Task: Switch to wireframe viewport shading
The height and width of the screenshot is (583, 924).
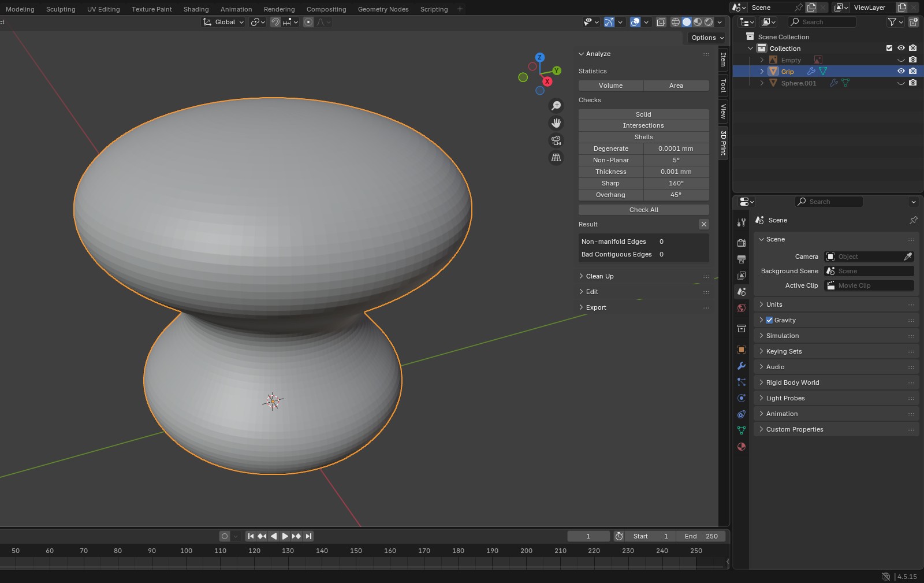Action: [x=675, y=22]
